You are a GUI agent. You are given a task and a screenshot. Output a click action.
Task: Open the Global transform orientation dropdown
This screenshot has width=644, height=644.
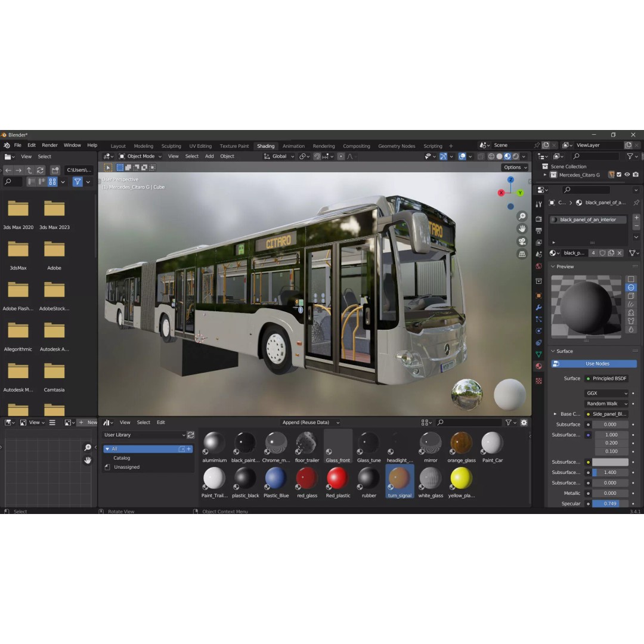(x=279, y=156)
